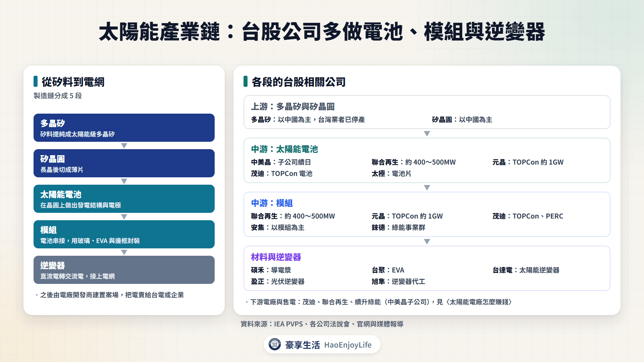Click the description 在晶圓上做出發電結構與電極
Screen dimensions: 644x362
[x=80, y=205]
